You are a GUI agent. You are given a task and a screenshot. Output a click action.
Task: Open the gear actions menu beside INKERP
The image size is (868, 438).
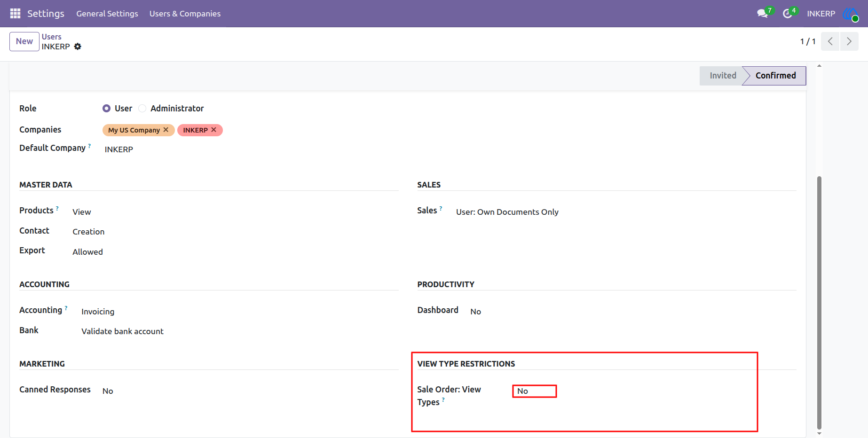78,47
